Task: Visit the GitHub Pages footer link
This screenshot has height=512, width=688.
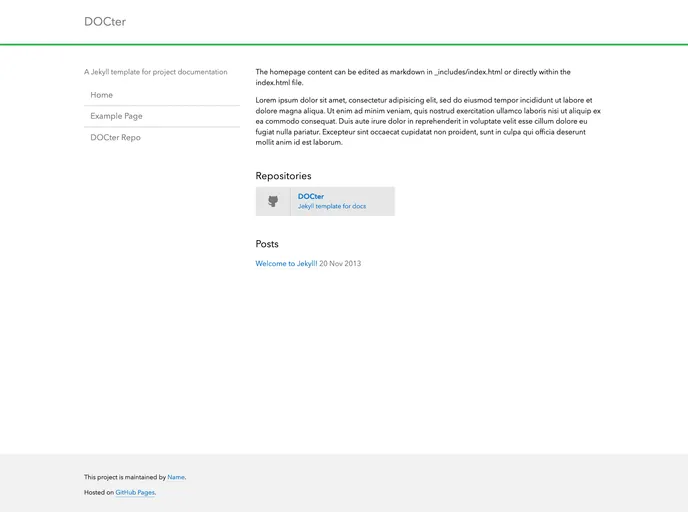Action: click(135, 492)
